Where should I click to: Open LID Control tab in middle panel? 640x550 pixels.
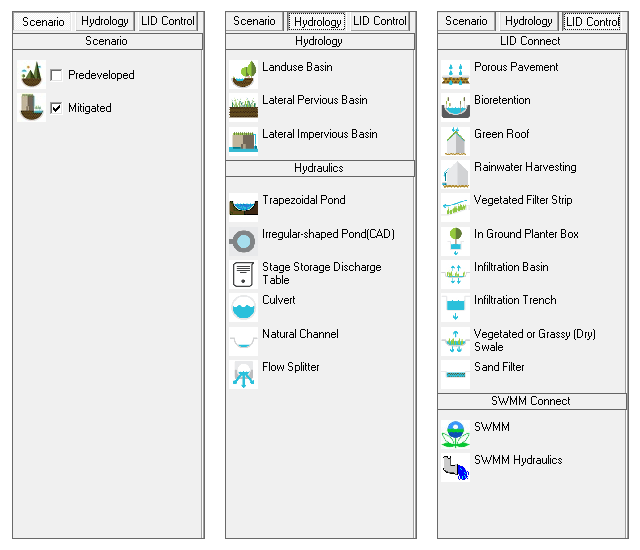380,21
